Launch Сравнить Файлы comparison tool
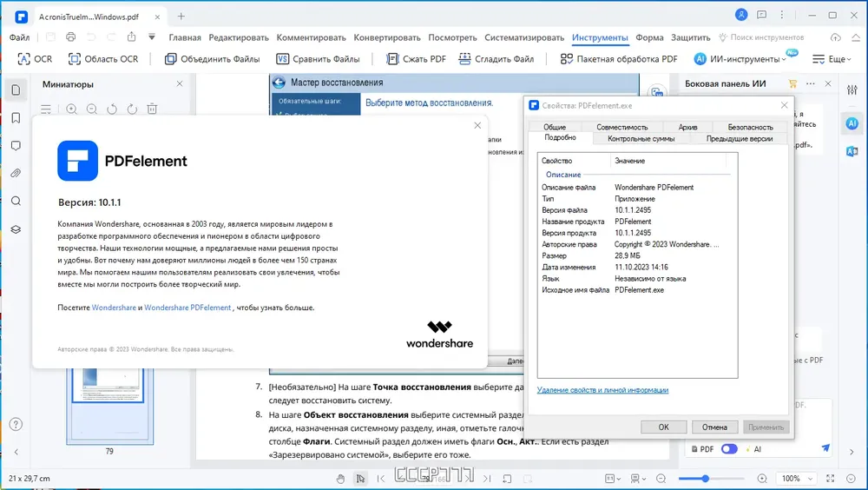868x490 pixels. pos(318,59)
